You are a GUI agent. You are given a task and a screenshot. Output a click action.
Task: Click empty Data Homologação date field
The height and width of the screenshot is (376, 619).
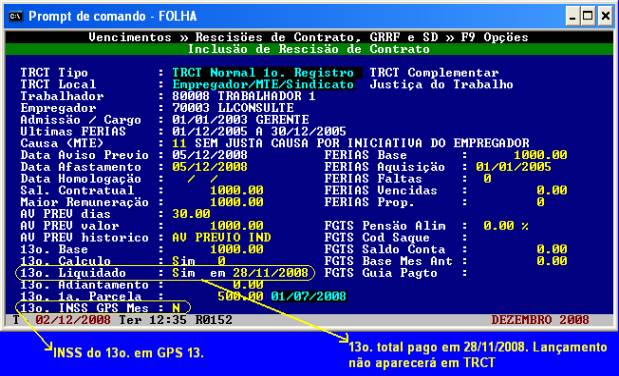[x=202, y=179]
